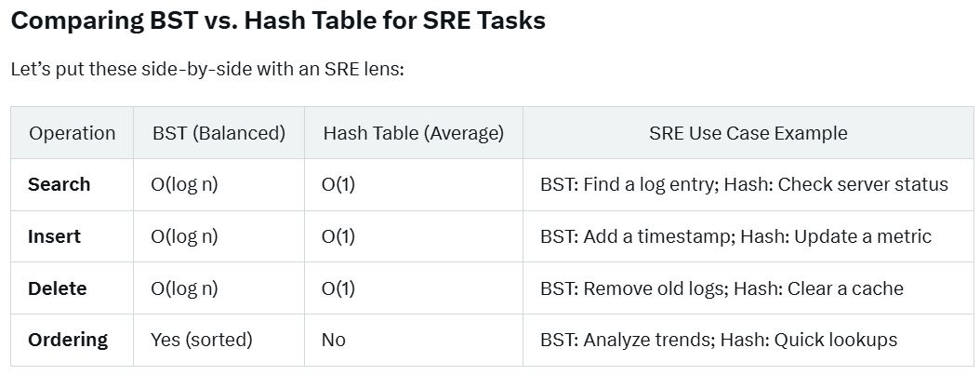This screenshot has width=980, height=375.
Task: Select the SRE Use Case Example header
Action: 748,133
